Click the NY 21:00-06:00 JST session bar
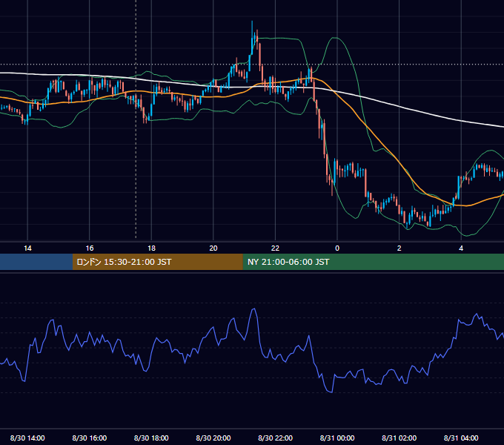Screen dimensions: 504x445 tap(373, 262)
